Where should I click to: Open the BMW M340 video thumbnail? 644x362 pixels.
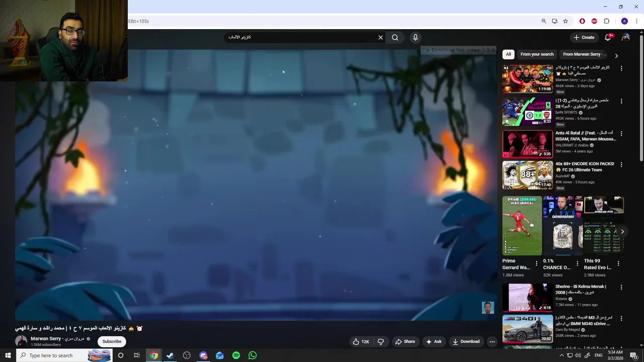pos(527,329)
